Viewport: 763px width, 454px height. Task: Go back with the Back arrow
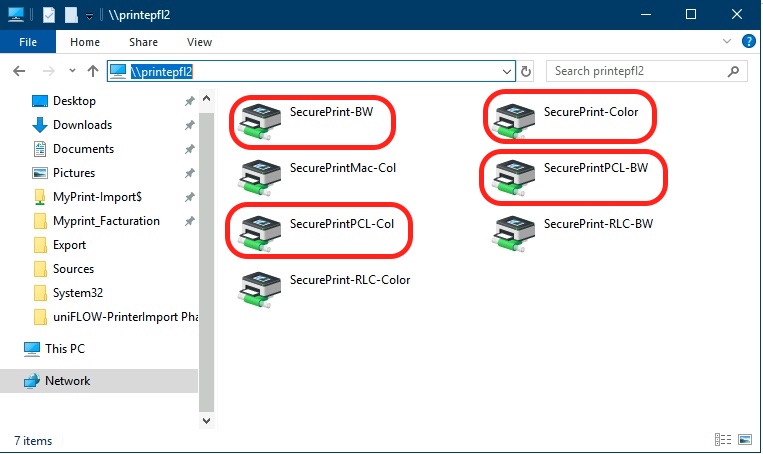point(19,71)
